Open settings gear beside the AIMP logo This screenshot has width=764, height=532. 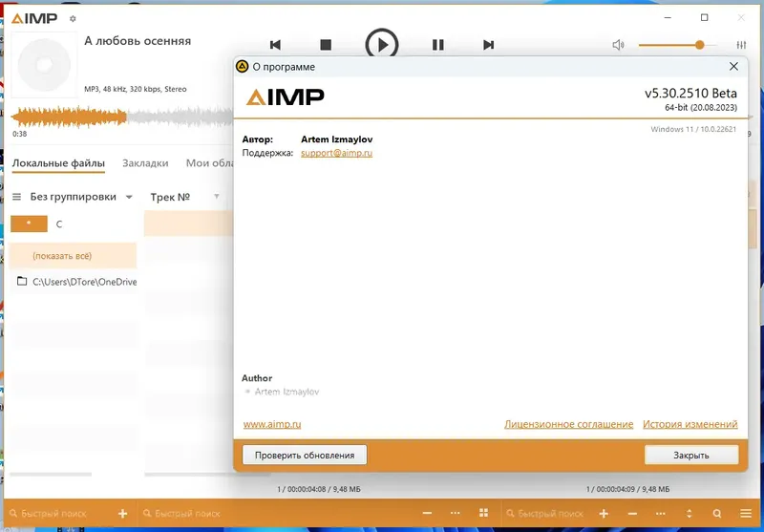coord(73,18)
